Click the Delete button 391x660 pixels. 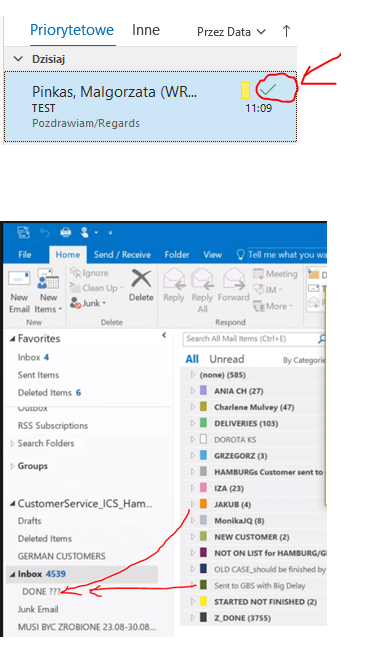coord(141,286)
